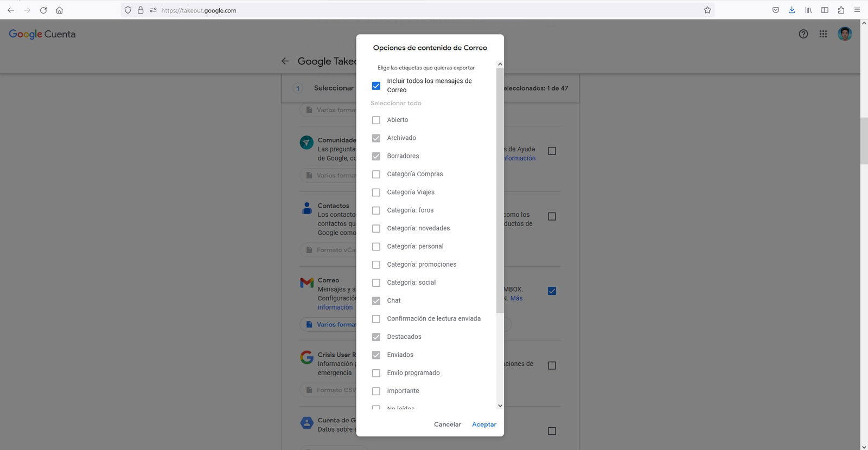Open the extensions puzzle icon
Viewport: 868px width, 450px height.
pos(841,10)
